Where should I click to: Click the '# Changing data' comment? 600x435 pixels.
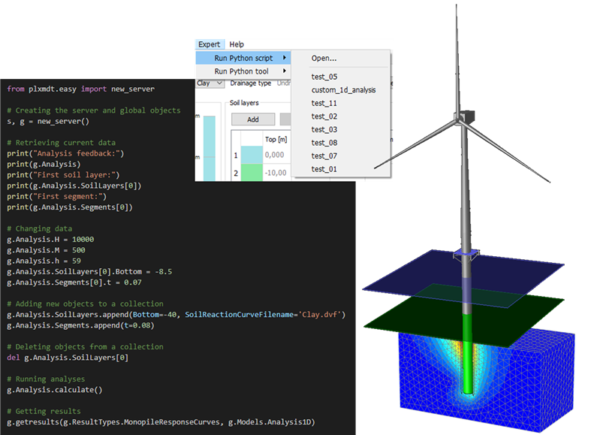(39, 229)
